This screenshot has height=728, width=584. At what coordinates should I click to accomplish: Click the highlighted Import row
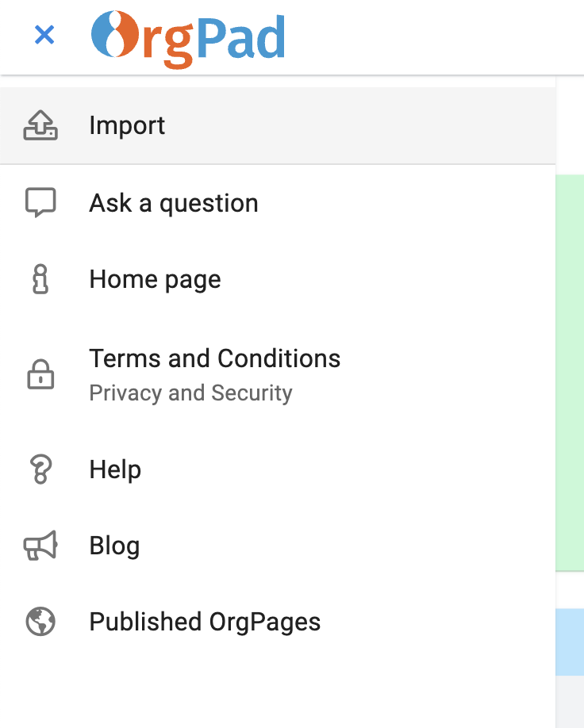[x=278, y=125]
